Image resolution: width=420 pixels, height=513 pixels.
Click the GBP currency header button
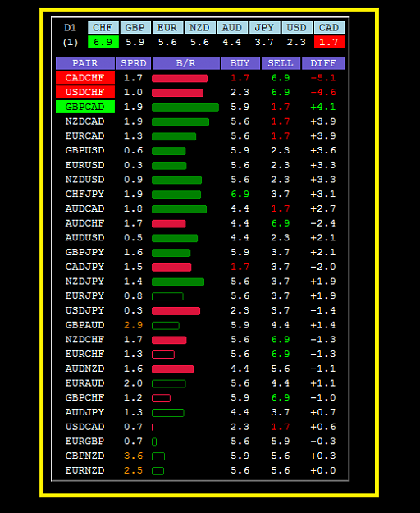(135, 27)
